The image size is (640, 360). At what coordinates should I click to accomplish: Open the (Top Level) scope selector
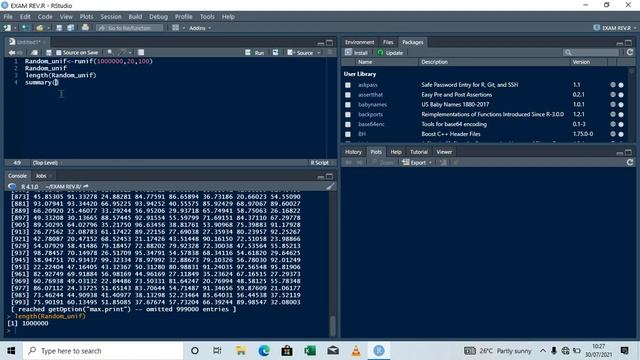(x=47, y=162)
